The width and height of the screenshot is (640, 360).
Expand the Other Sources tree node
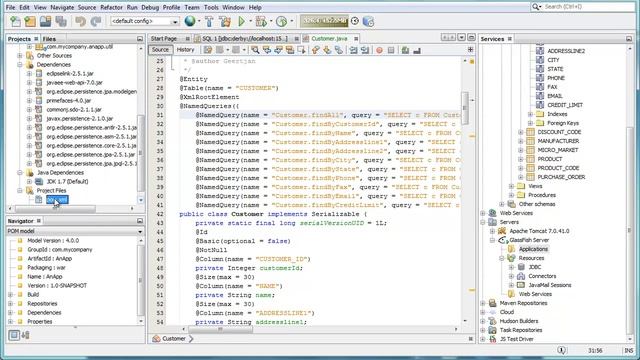[x=20, y=56]
